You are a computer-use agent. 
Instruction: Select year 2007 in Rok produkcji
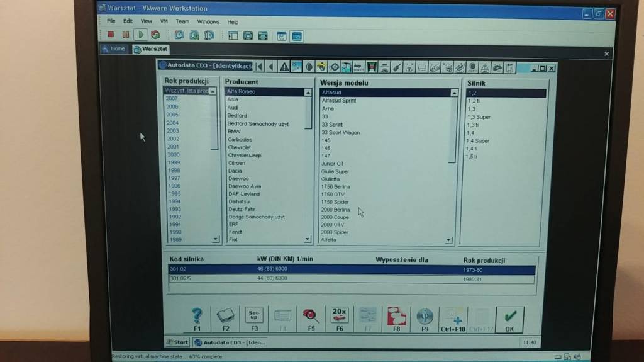click(x=172, y=99)
